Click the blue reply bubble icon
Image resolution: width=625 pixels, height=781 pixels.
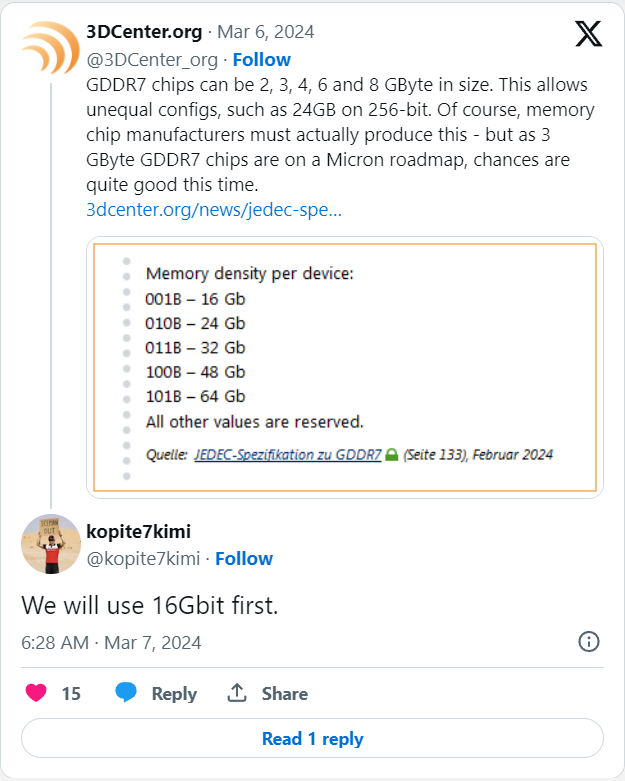coord(126,692)
